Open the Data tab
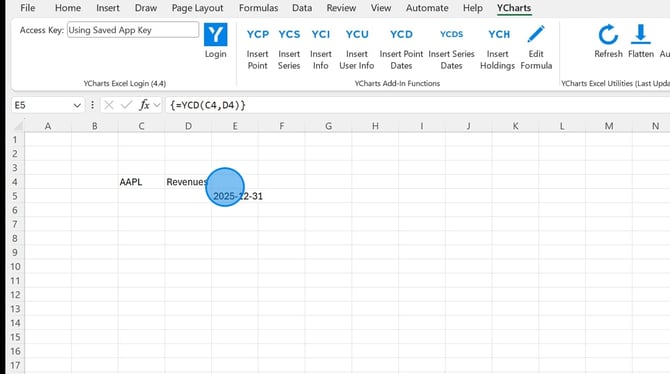The width and height of the screenshot is (670, 374). point(302,8)
